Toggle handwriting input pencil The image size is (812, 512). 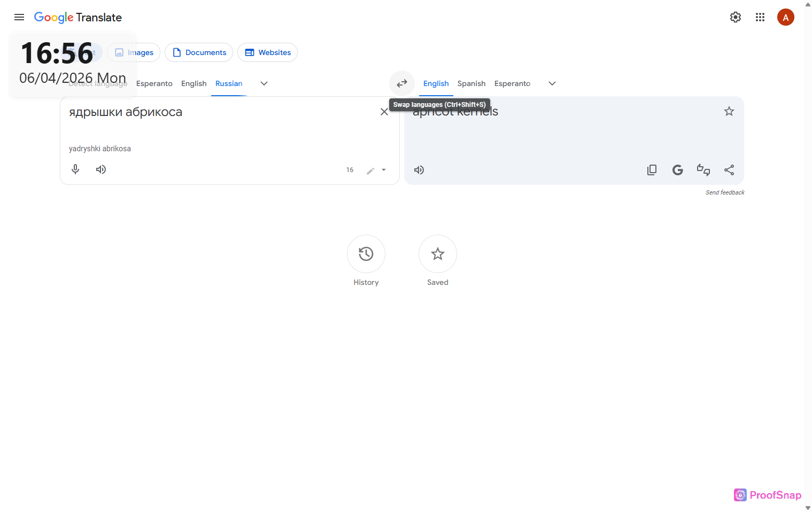click(370, 170)
